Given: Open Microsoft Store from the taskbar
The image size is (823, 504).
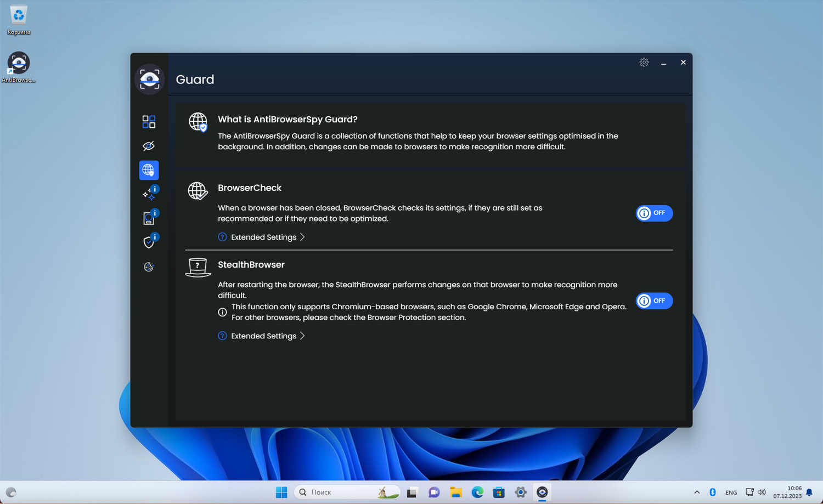Looking at the screenshot, I should coord(499,492).
